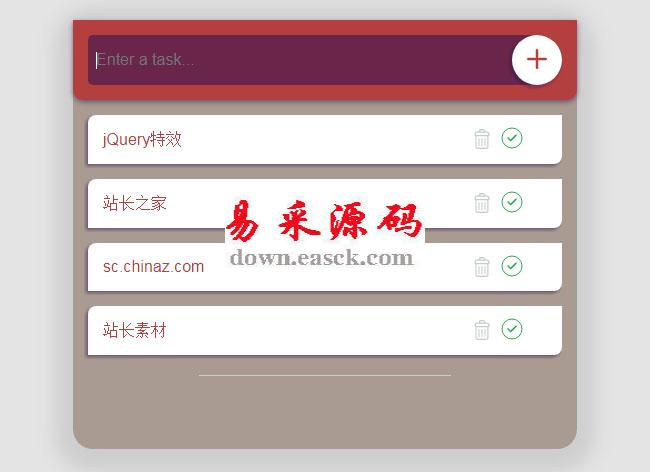Delete the sc.chinaz.com task with trash icon

coord(482,267)
